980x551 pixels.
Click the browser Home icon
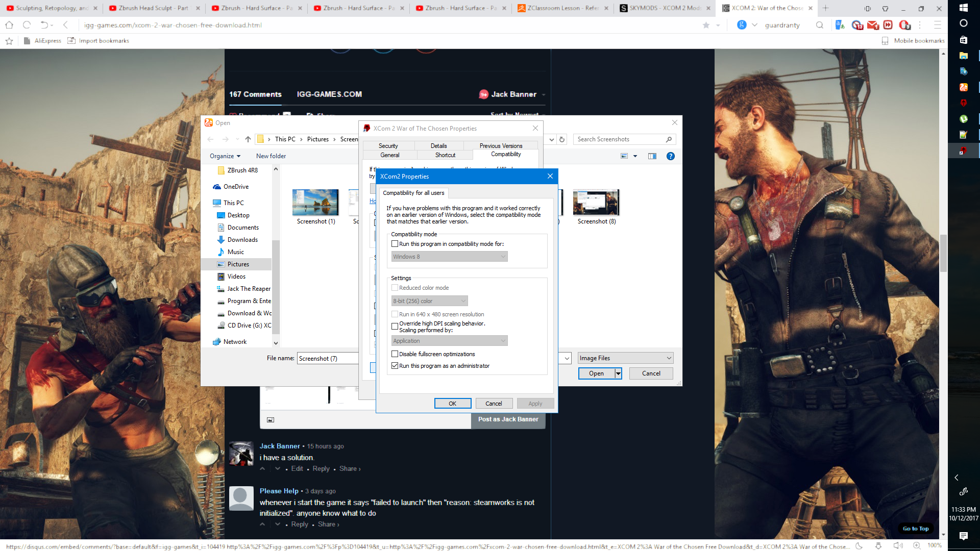pos(9,25)
